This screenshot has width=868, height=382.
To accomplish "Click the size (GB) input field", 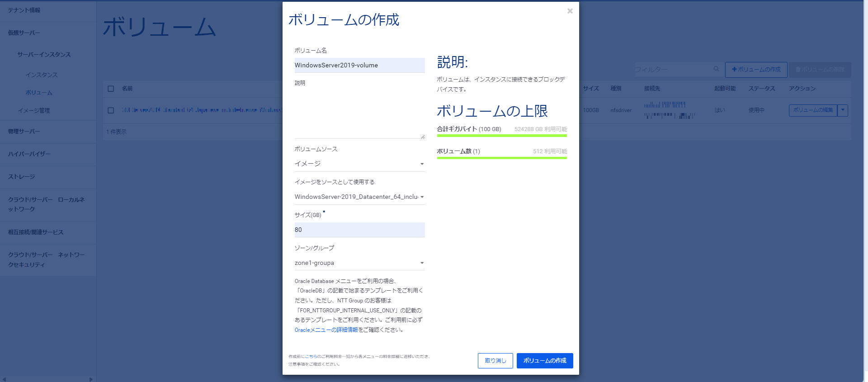I will click(359, 230).
